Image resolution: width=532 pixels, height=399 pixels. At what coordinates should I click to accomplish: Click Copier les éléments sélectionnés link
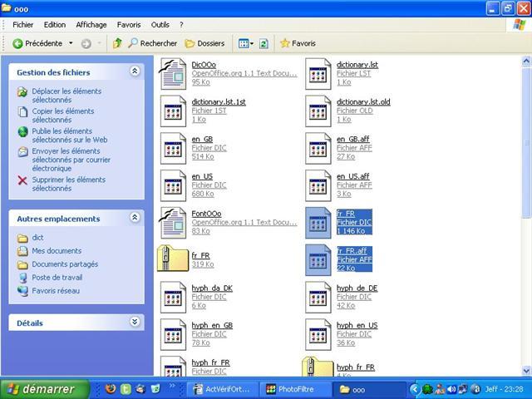(63, 116)
